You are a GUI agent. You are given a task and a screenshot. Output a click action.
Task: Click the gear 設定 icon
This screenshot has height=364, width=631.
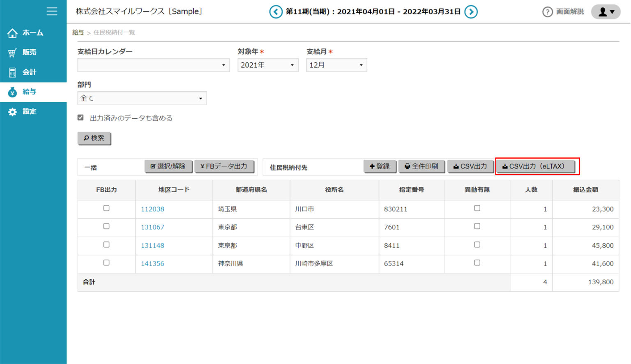point(12,112)
